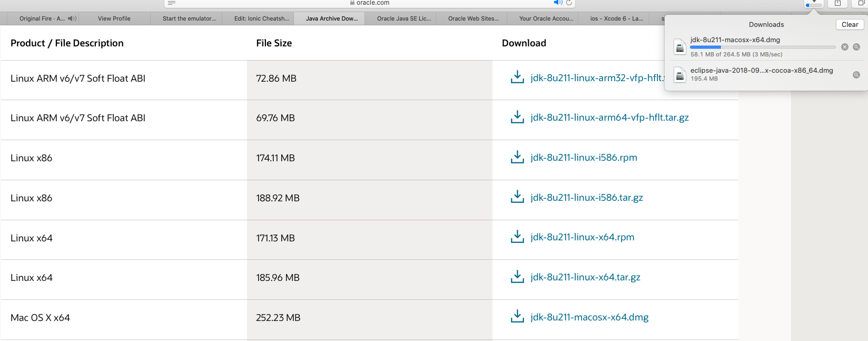Toggle the Downloads toolbar button
Viewport: 868px width, 341px height.
tap(814, 3)
